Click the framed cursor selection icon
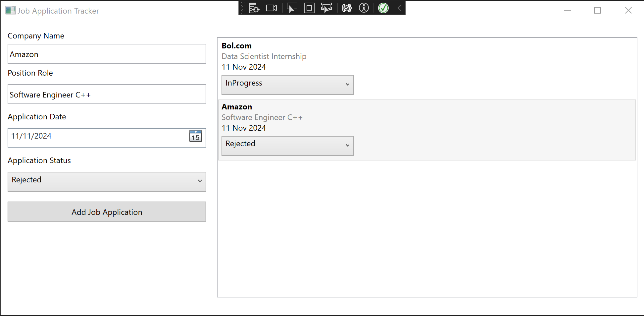The width and height of the screenshot is (644, 316). pos(327,8)
